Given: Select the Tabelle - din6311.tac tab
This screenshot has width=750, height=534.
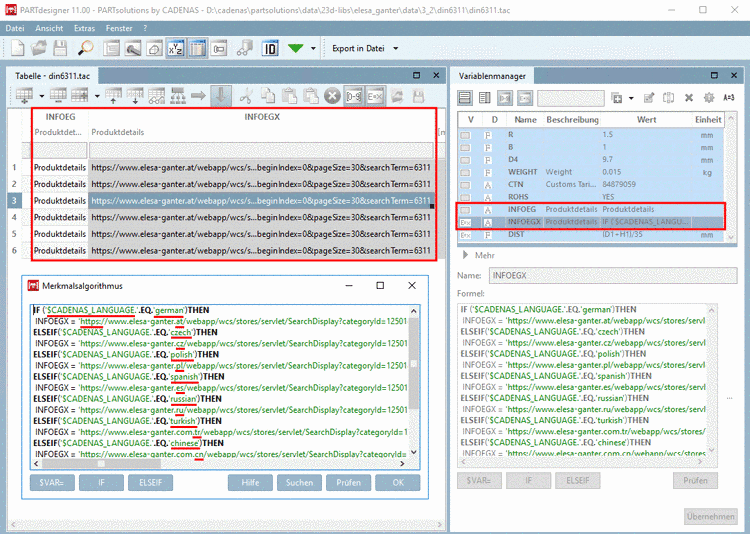Looking at the screenshot, I should 52,76.
